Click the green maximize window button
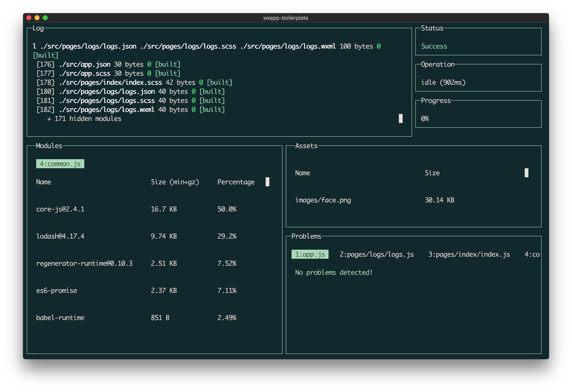 pyautogui.click(x=45, y=18)
